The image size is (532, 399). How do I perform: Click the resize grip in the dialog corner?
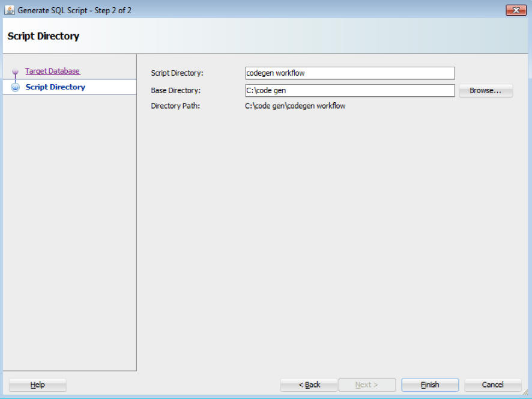pos(525,392)
